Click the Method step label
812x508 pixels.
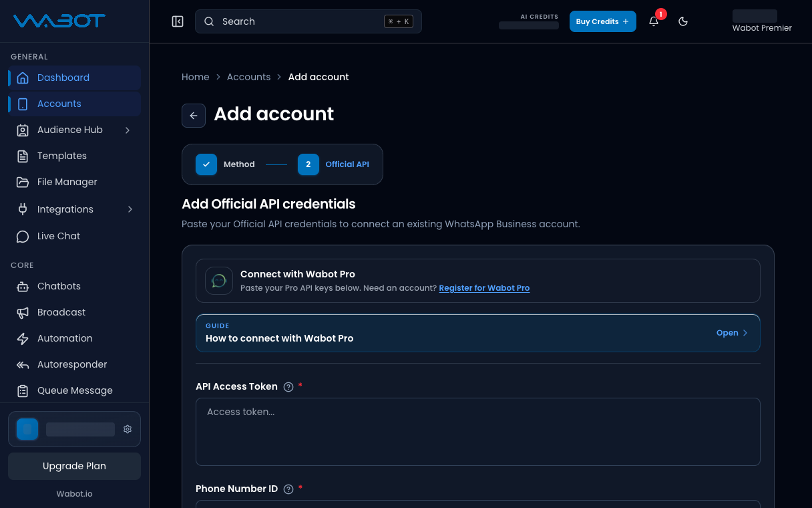239,164
